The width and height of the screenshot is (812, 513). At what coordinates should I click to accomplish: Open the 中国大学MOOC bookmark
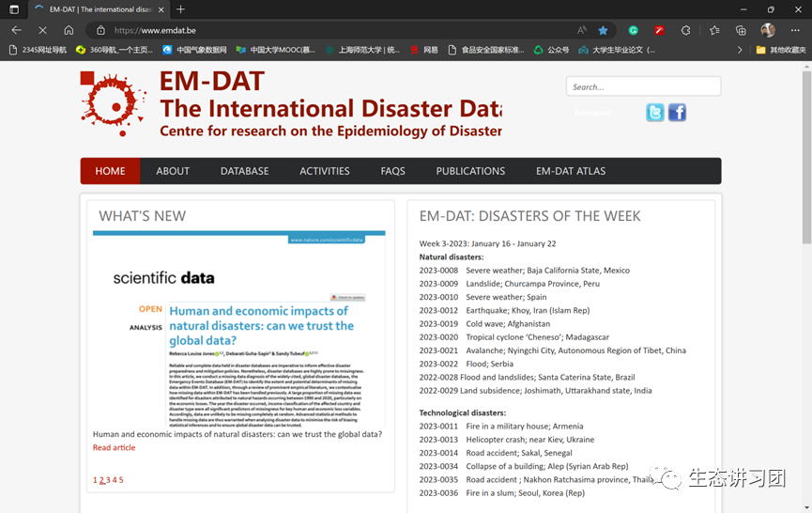tap(275, 50)
